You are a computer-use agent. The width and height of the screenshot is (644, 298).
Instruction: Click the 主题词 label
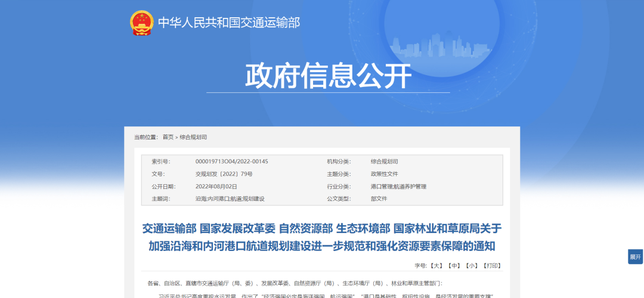pos(160,198)
